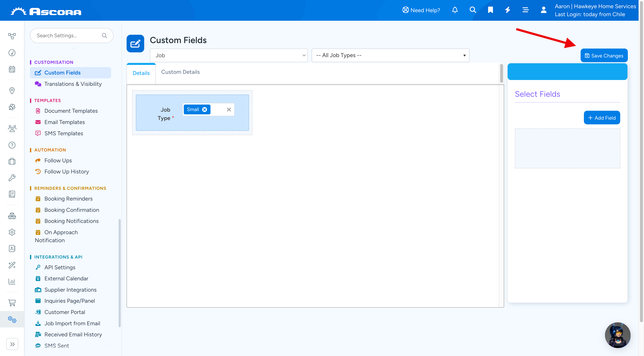Click the Search Settings input
Viewport: 644px width, 356px height.
[x=72, y=36]
